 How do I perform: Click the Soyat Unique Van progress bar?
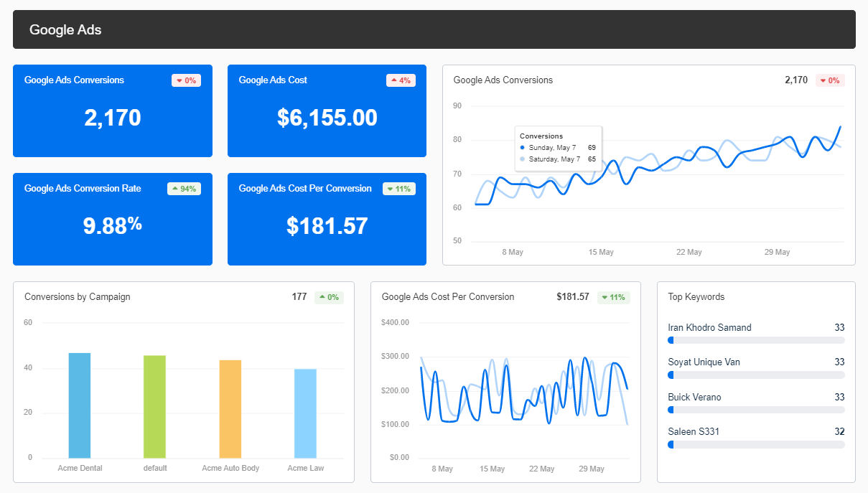point(756,375)
